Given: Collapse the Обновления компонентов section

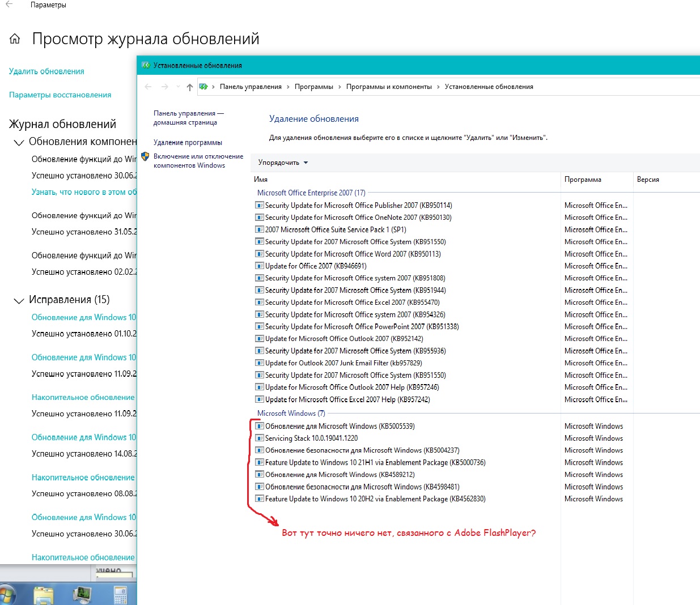Looking at the screenshot, I should [x=19, y=143].
